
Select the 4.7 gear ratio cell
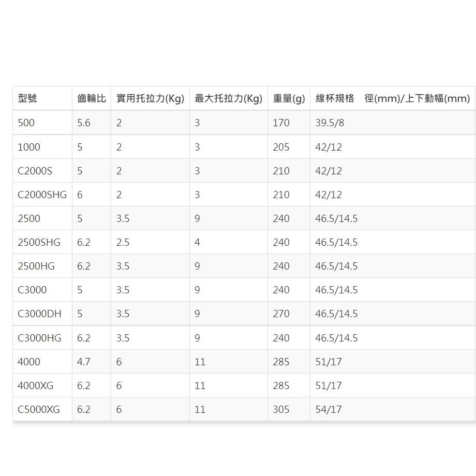tap(84, 362)
